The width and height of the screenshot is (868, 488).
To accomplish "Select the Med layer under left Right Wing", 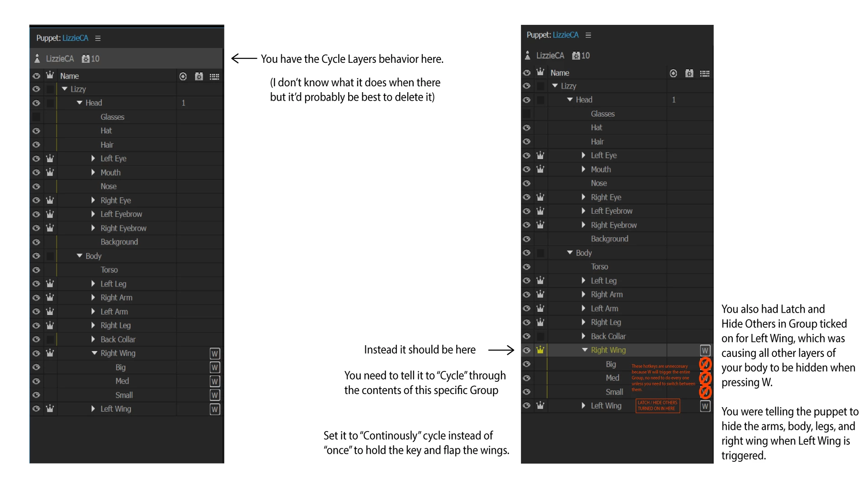I will tap(122, 381).
